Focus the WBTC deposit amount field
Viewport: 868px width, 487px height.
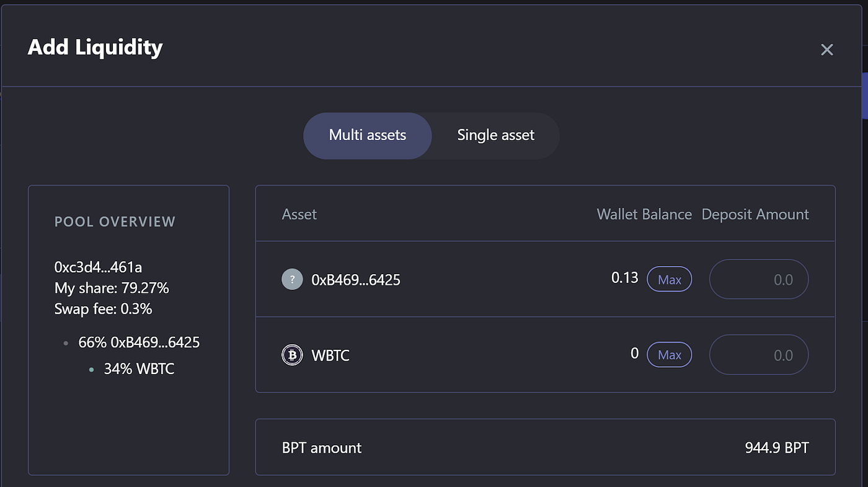point(758,355)
